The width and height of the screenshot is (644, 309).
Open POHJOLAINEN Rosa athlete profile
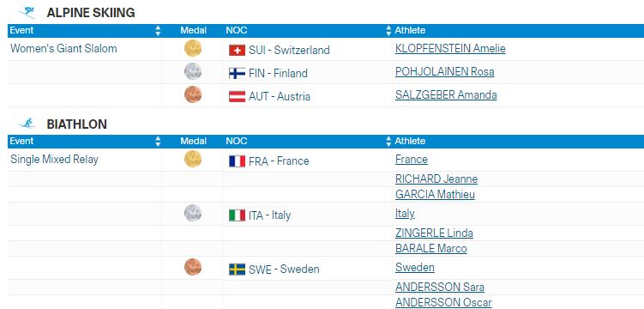[x=444, y=72]
